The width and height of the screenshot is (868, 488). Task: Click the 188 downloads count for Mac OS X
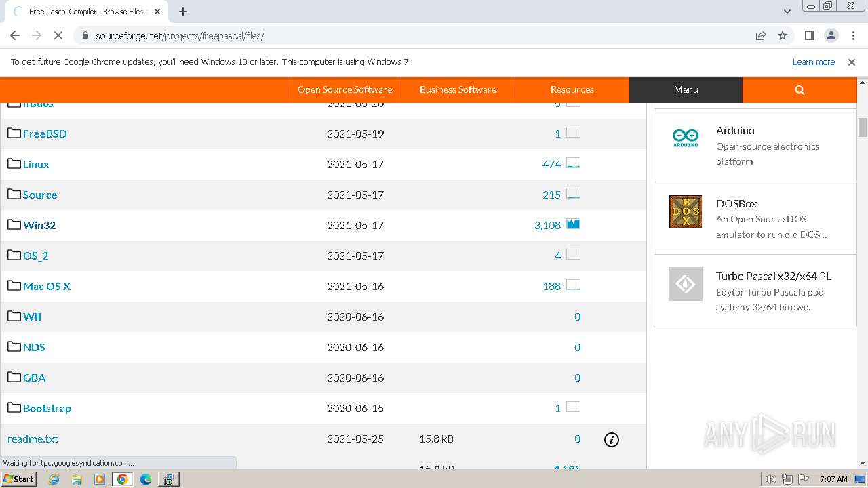coord(551,286)
